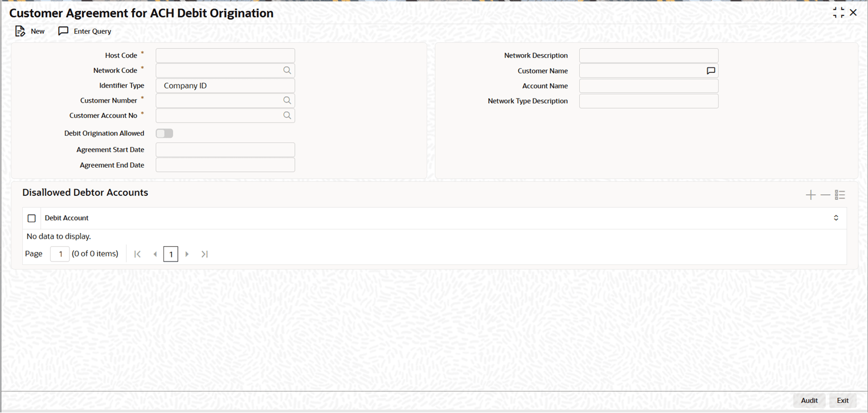
Task: Click the Agreement Start Date field
Action: [226, 150]
